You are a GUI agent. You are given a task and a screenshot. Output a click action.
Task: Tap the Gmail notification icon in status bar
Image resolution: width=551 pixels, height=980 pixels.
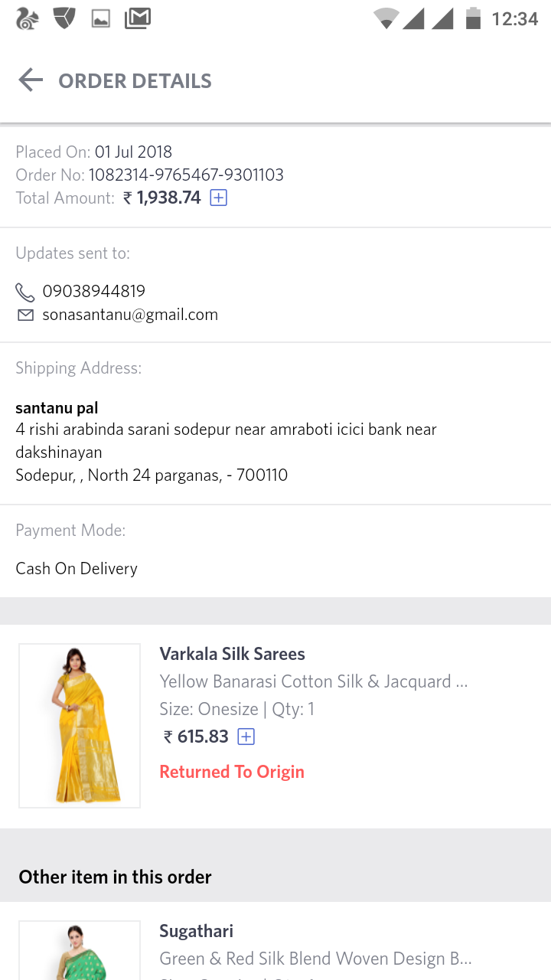[x=138, y=18]
